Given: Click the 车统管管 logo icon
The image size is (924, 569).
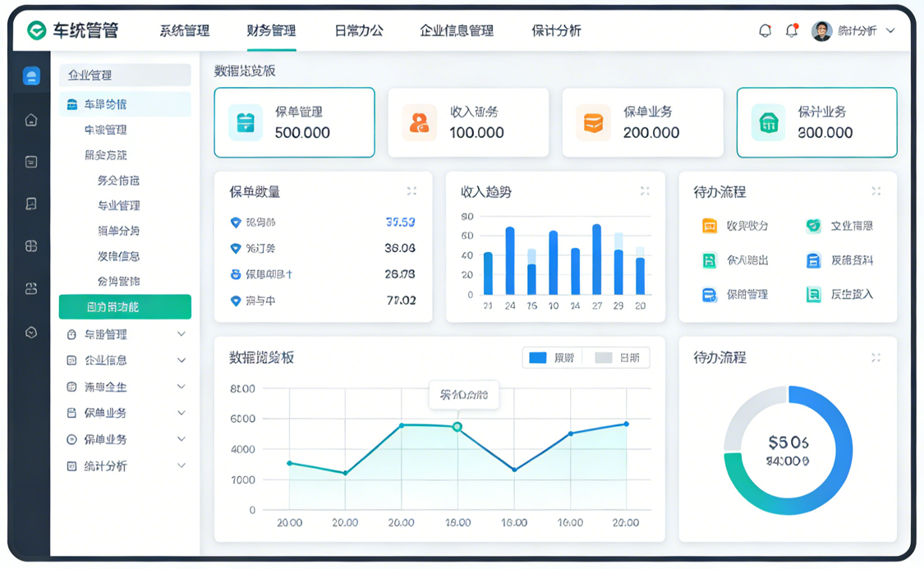Looking at the screenshot, I should [36, 30].
